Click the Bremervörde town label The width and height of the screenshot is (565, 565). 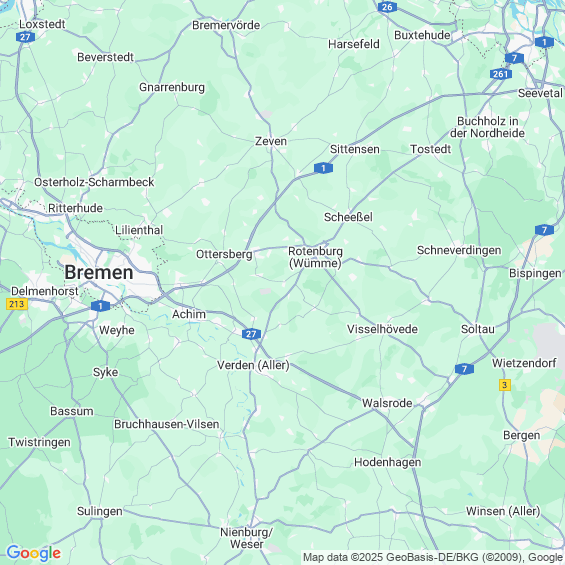[x=226, y=25]
